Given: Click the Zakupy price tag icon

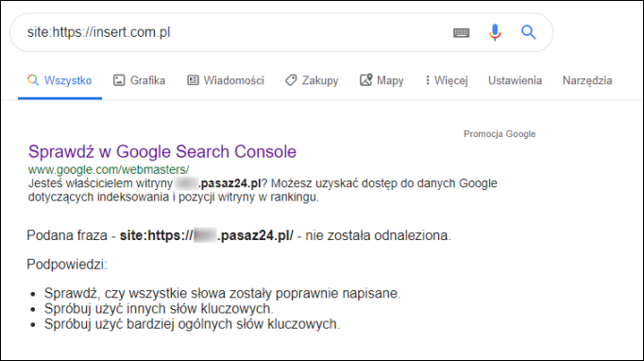Looking at the screenshot, I should [291, 80].
